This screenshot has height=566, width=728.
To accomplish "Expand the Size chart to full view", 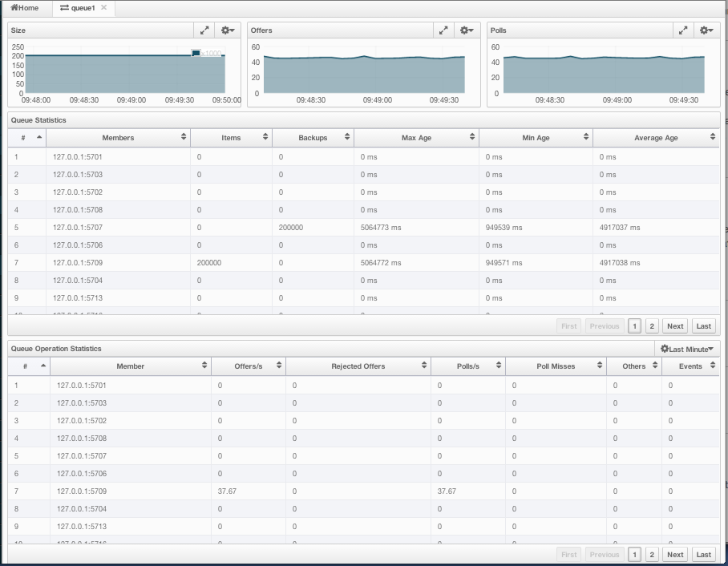I will (204, 30).
